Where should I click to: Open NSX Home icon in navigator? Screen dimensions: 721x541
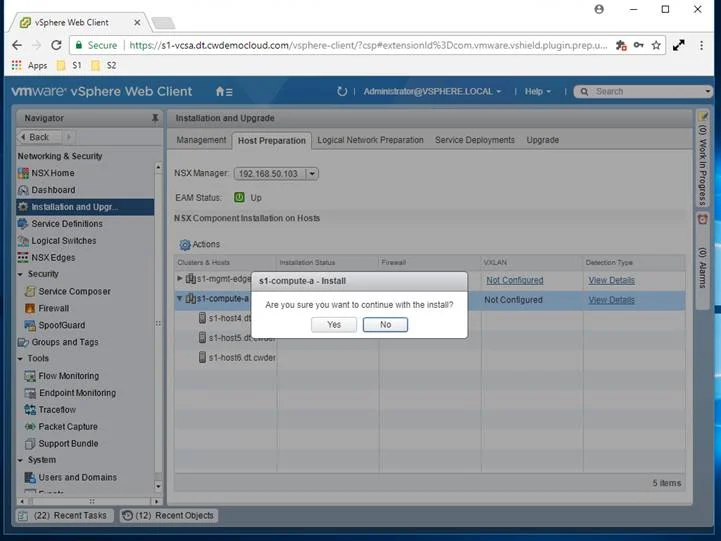click(23, 173)
